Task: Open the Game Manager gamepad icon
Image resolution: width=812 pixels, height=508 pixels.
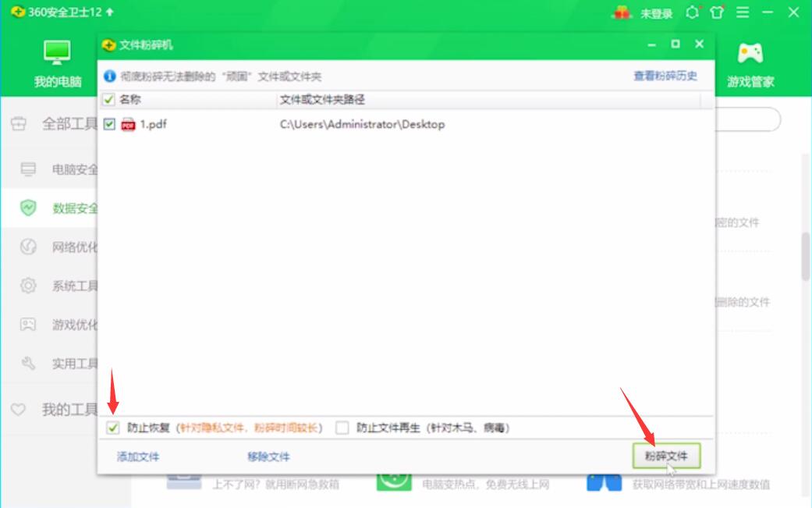Action: (750, 53)
